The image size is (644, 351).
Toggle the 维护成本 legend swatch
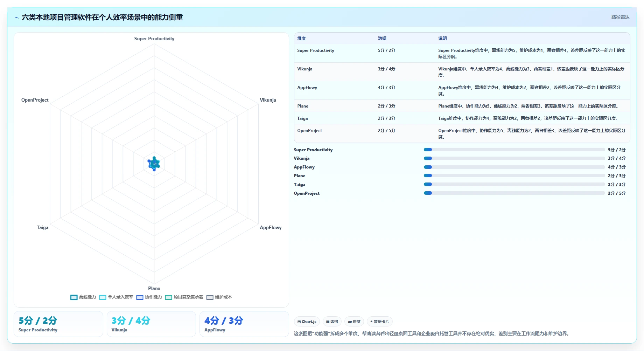coord(210,297)
